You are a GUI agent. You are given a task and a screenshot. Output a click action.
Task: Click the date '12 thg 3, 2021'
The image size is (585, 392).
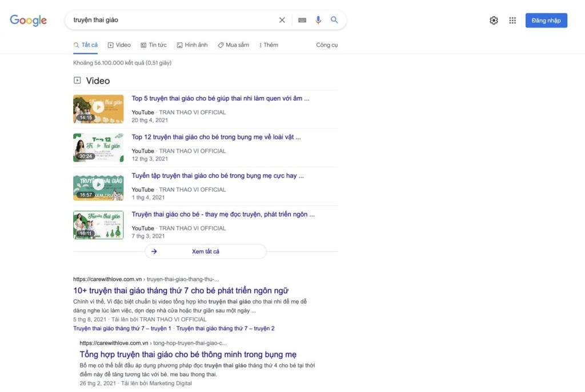pyautogui.click(x=150, y=159)
